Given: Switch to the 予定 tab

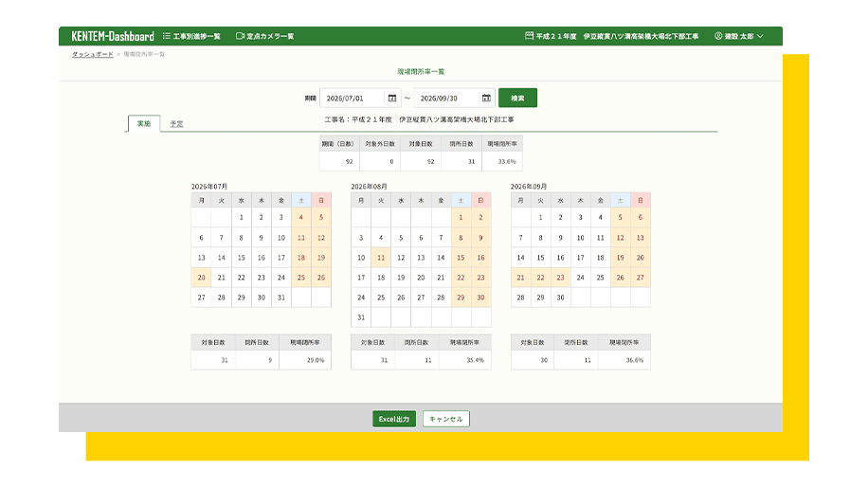Looking at the screenshot, I should pos(176,124).
